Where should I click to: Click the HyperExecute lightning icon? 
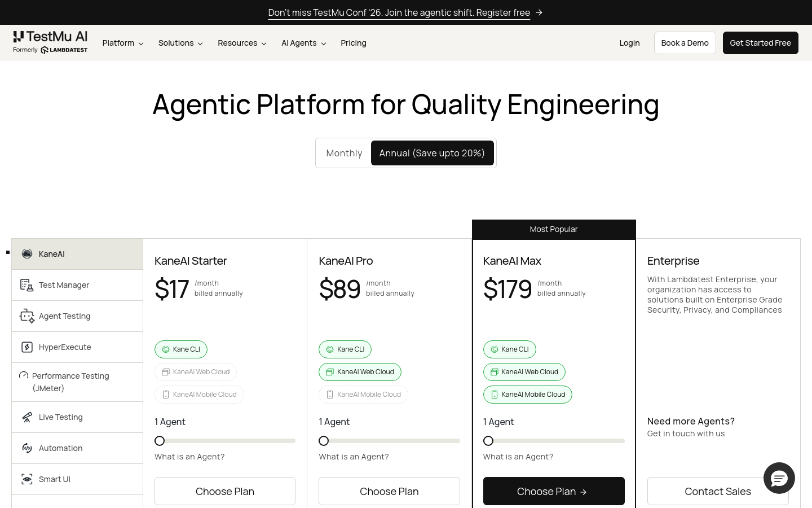[x=27, y=347]
